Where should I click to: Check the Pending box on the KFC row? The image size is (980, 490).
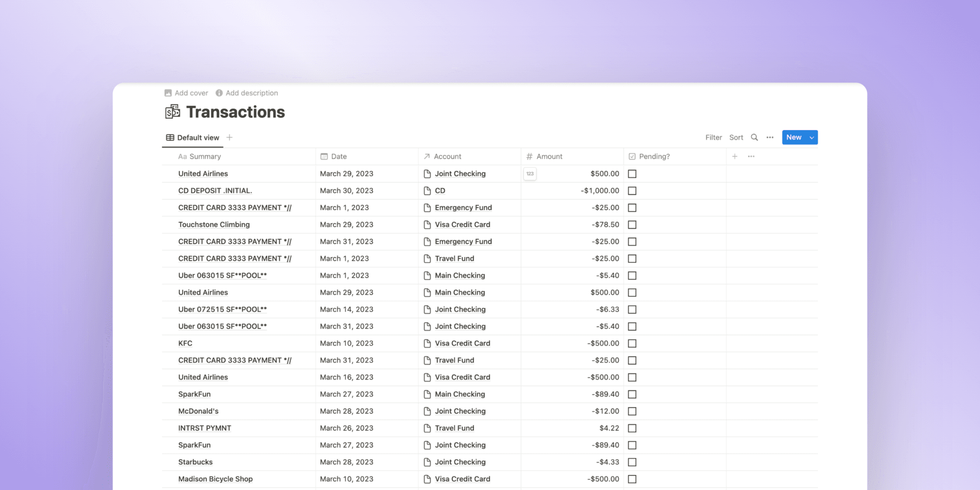pos(632,343)
